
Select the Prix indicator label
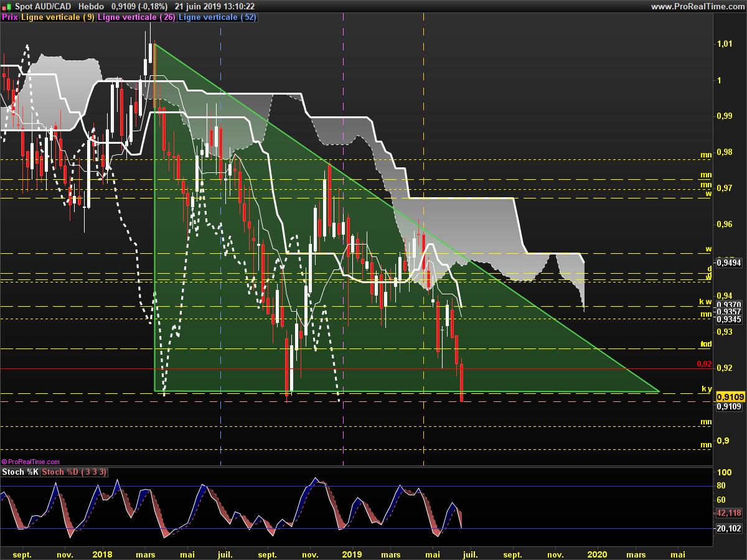10,17
